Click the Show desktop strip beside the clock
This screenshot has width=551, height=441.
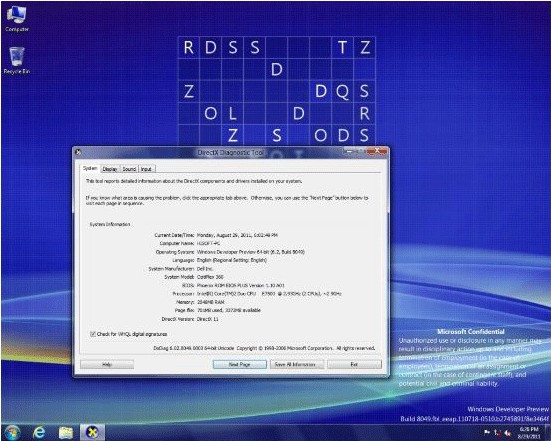point(547,433)
